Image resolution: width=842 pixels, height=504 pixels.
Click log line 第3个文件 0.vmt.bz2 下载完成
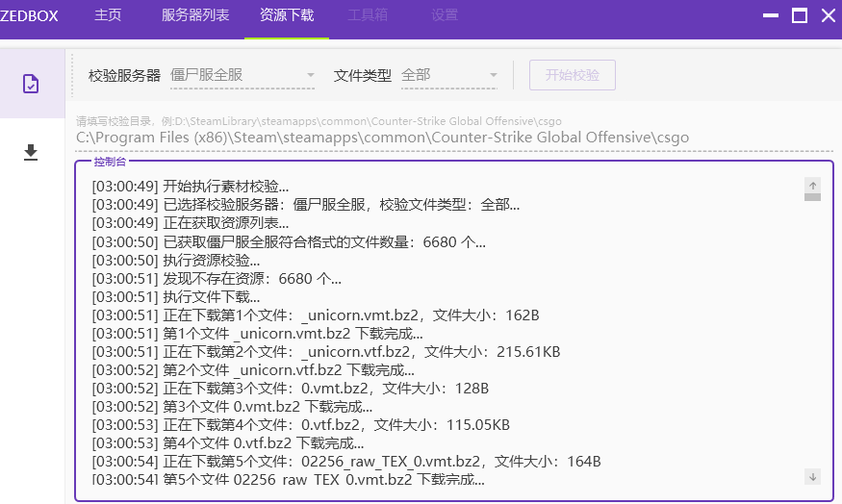pyautogui.click(x=232, y=406)
